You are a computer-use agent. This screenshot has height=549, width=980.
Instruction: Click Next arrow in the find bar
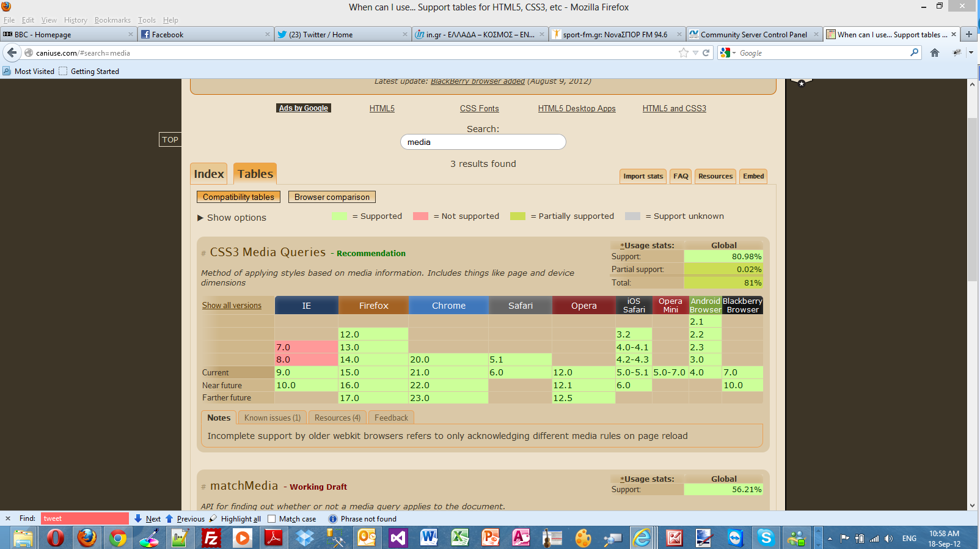pyautogui.click(x=147, y=518)
